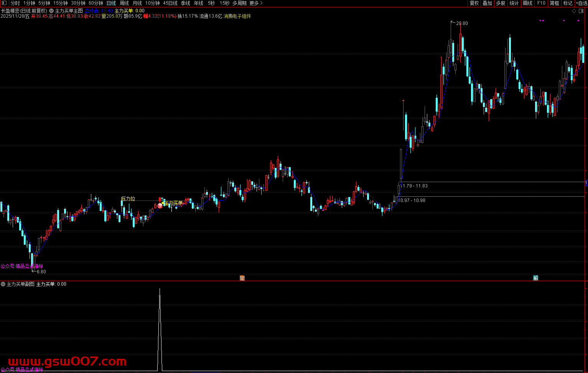
Task: Open the 标记 marking tool
Action: click(x=568, y=3)
